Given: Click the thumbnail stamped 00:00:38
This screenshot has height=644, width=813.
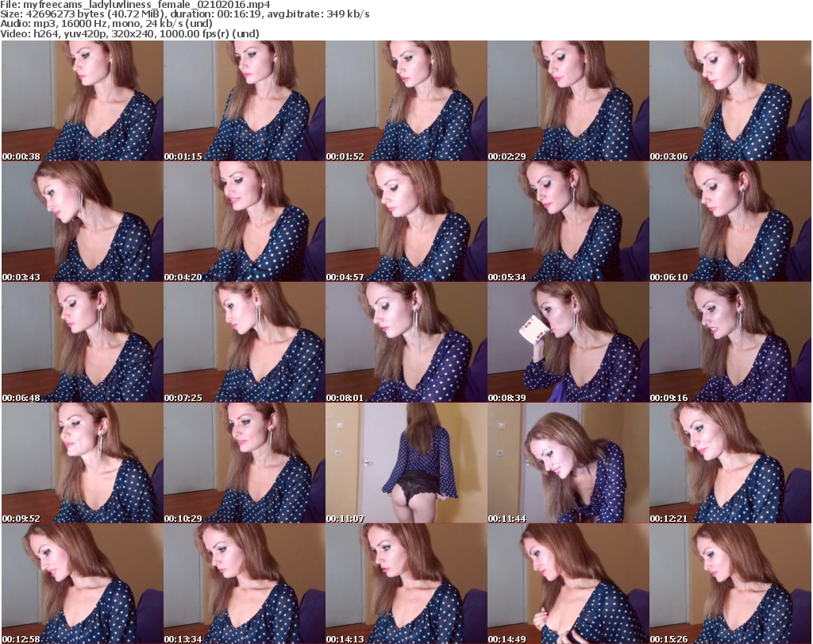Looking at the screenshot, I should (x=83, y=101).
